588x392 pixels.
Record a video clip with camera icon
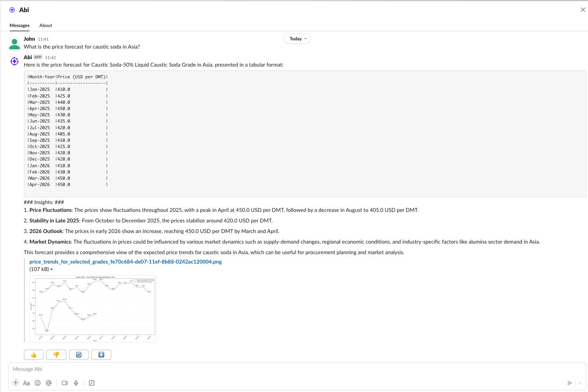[65, 383]
